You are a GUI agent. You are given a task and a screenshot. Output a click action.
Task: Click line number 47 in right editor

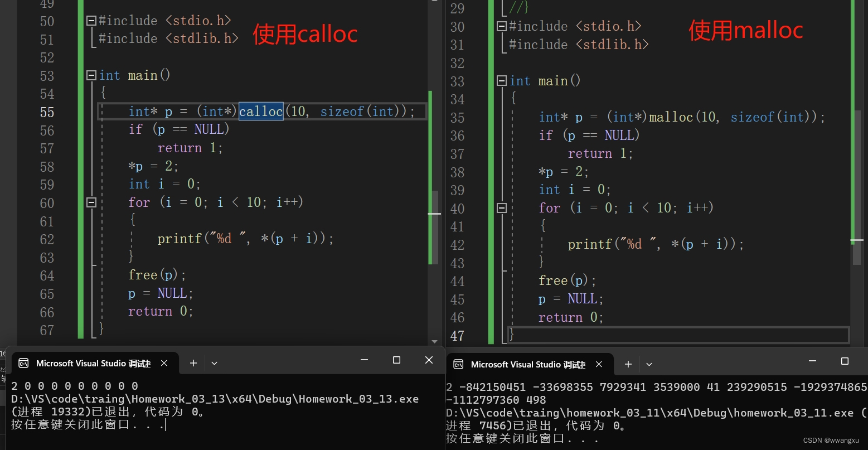457,336
